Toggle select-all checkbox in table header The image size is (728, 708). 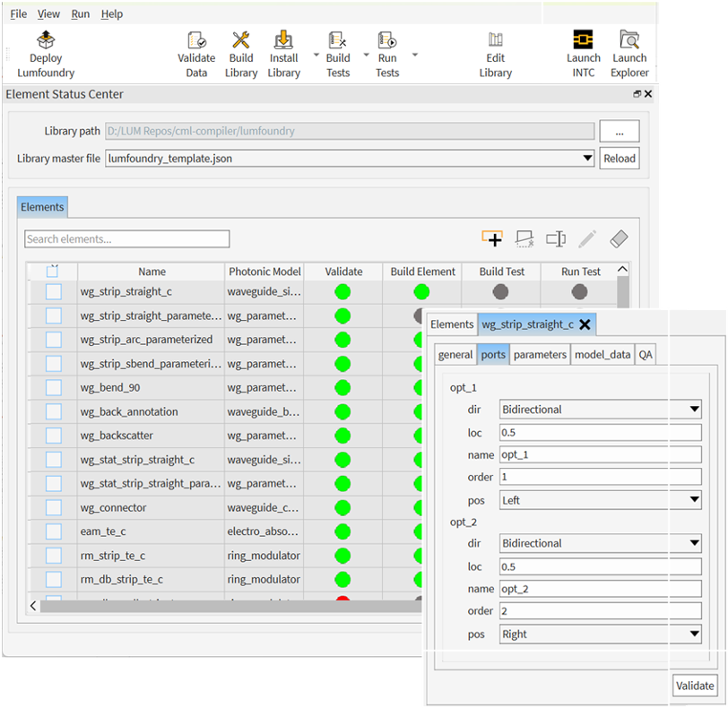53,271
